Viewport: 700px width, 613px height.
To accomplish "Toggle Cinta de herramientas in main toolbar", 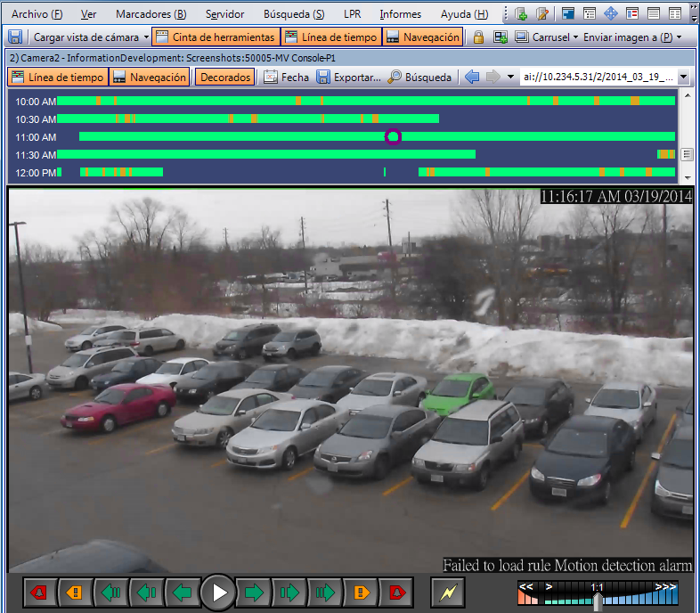I will point(216,37).
